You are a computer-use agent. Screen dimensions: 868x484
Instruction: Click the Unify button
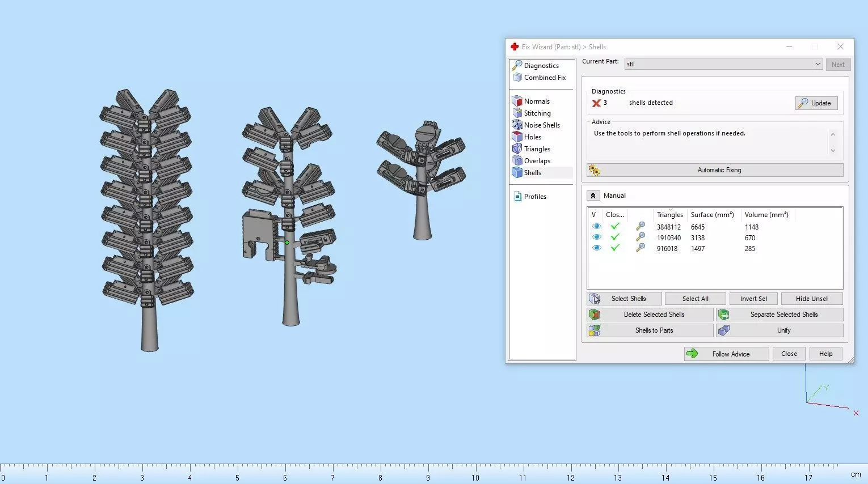[779, 330]
